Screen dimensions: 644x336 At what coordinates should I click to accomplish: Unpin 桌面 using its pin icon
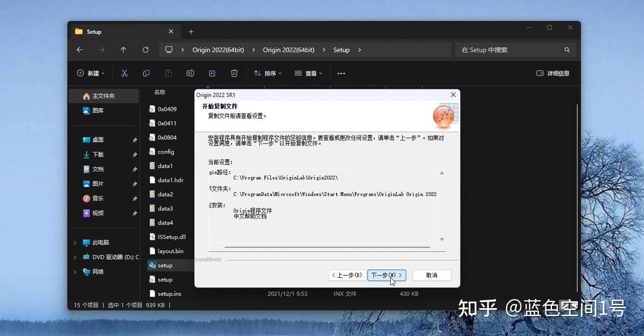(135, 140)
